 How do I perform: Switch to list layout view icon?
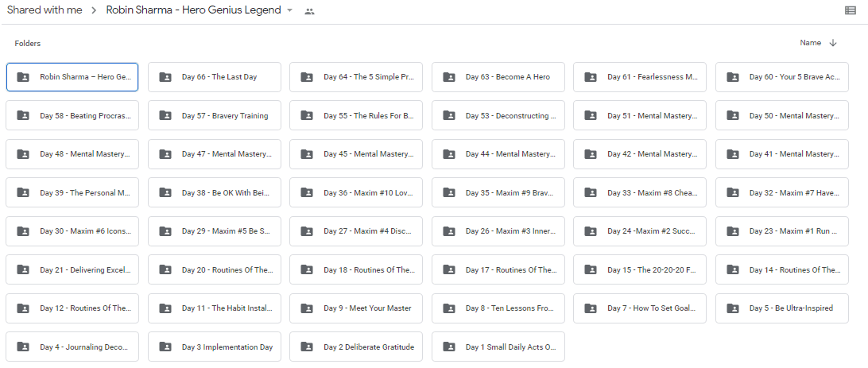[x=851, y=10]
